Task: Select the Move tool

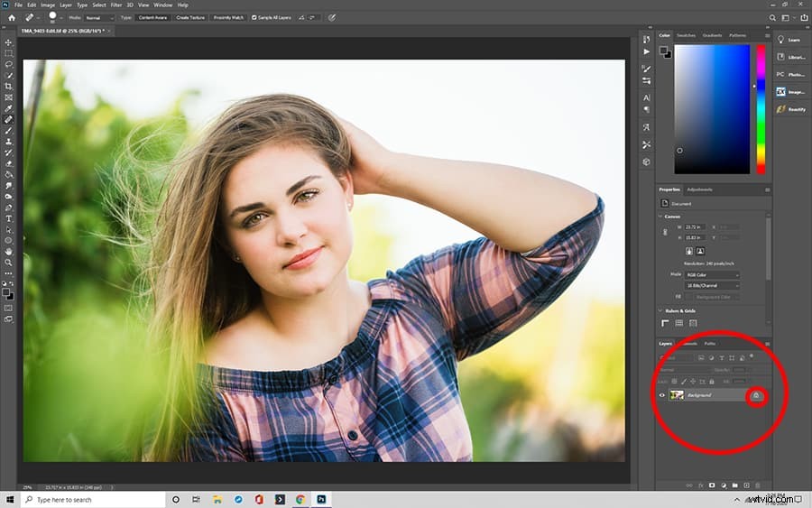Action: pyautogui.click(x=8, y=42)
